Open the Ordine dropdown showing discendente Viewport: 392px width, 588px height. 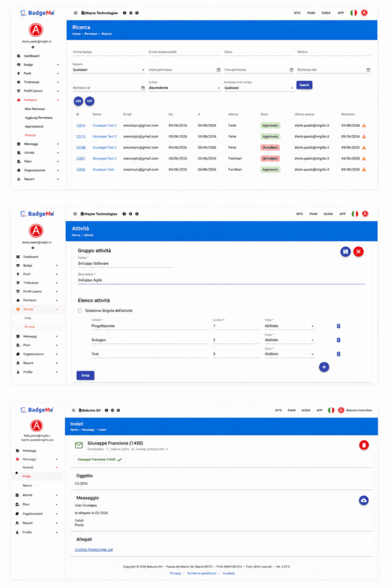[184, 88]
